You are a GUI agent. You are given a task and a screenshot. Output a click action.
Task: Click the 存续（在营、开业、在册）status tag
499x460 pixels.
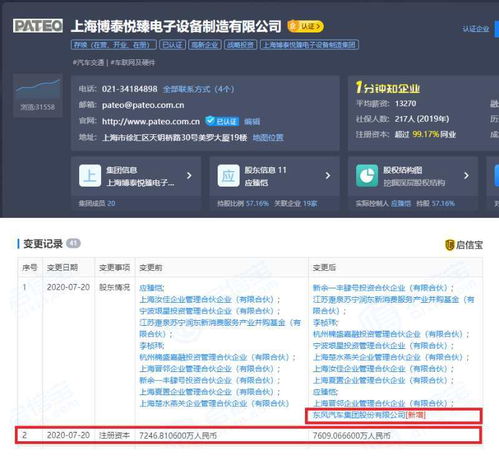pyautogui.click(x=114, y=45)
